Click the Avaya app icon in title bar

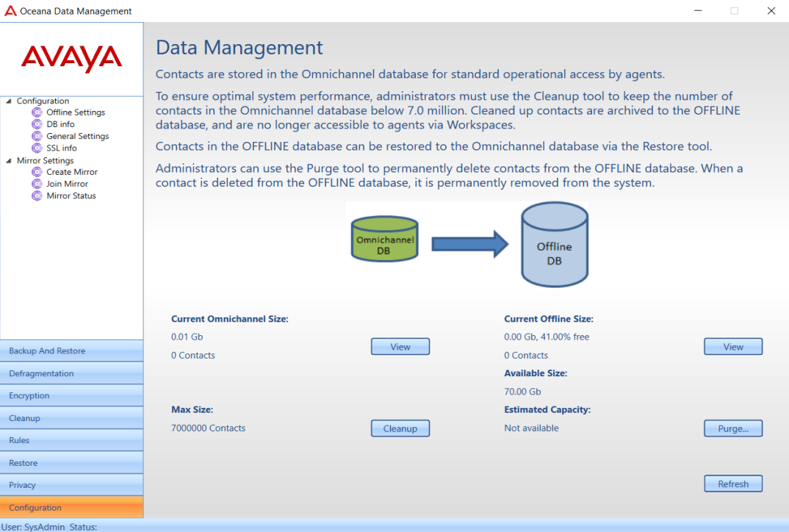[10, 10]
